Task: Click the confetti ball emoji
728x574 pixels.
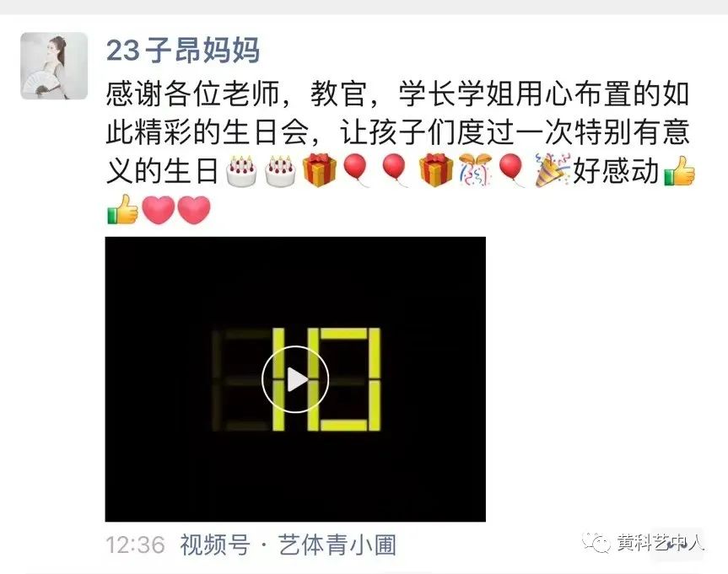Action: click(x=475, y=170)
